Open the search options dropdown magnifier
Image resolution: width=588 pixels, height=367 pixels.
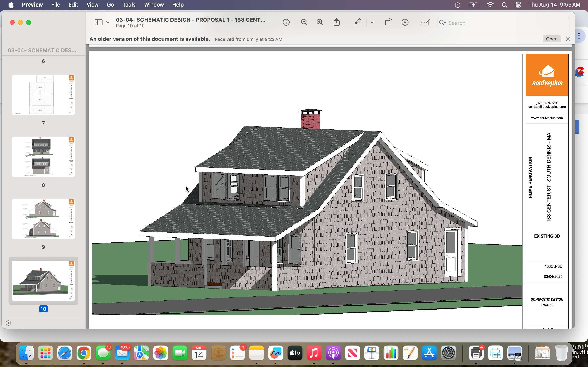pyautogui.click(x=442, y=23)
